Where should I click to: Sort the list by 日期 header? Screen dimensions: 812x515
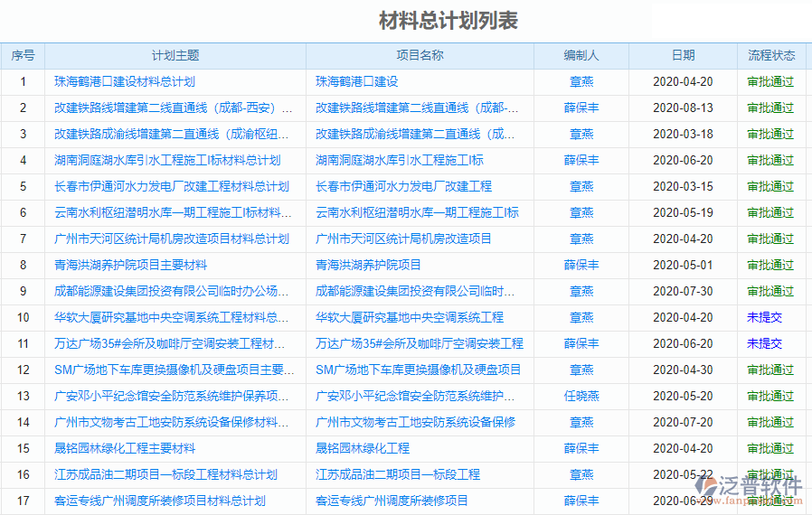click(x=683, y=55)
